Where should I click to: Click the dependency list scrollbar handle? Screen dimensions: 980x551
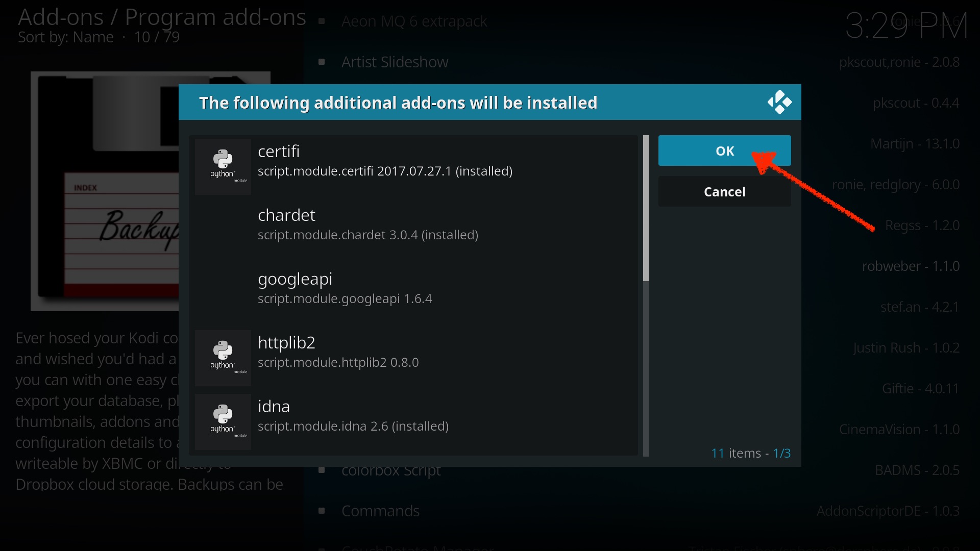(646, 208)
